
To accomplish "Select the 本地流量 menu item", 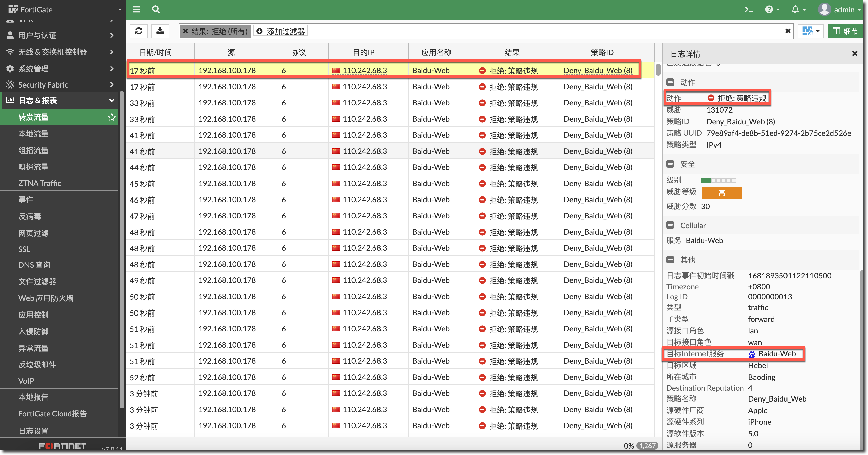I will pos(33,134).
